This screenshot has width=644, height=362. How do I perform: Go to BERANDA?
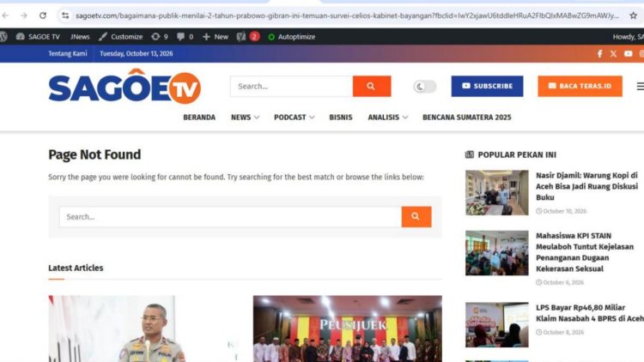(x=199, y=118)
